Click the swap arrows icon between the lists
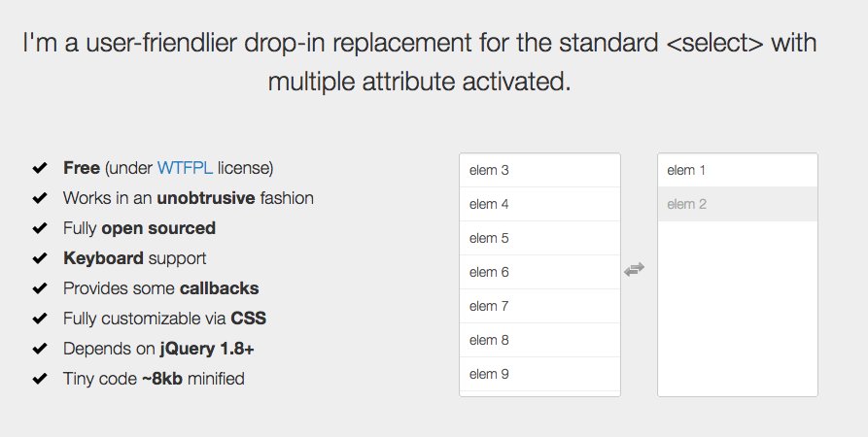Viewport: 868px width, 437px height. point(634,269)
